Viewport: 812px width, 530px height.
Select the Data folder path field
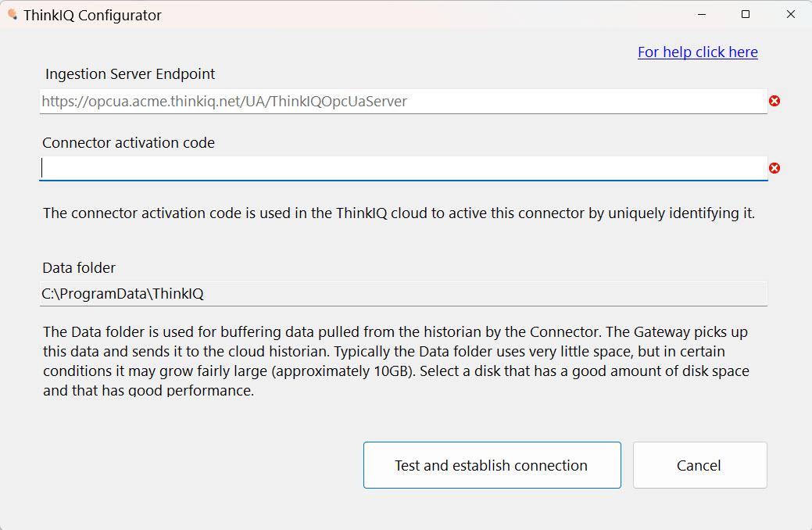click(x=403, y=294)
